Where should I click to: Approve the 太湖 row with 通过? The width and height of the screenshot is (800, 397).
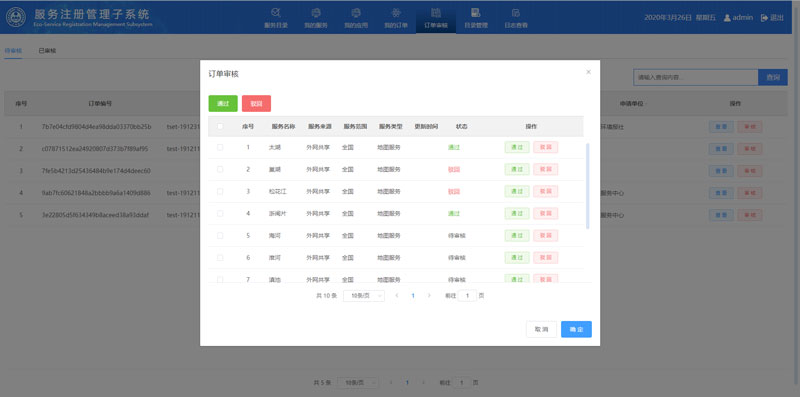tap(517, 147)
